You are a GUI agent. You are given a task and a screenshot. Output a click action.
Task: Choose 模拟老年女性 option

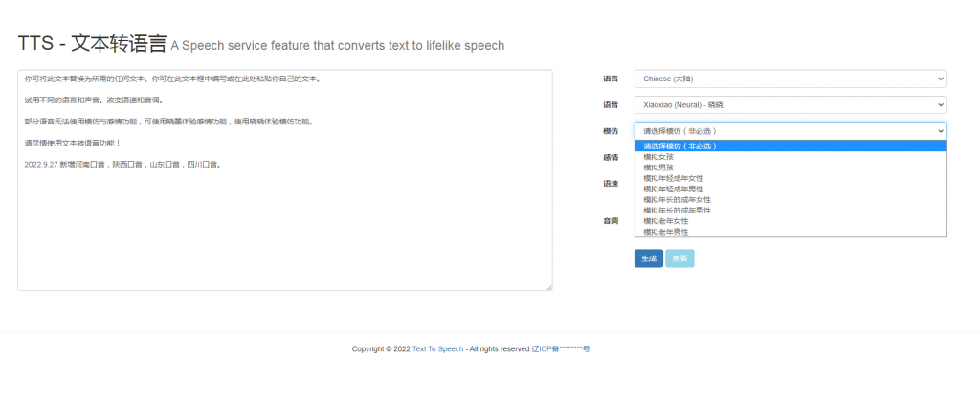point(665,221)
